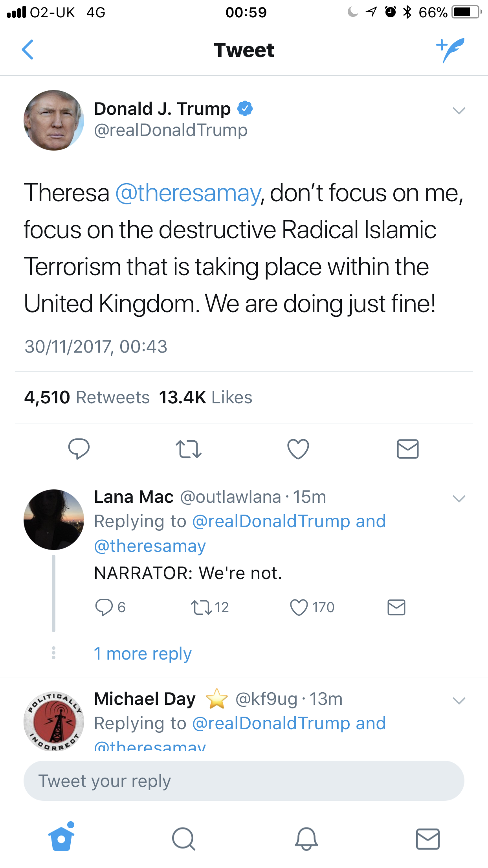Tap the back arrow to leave tweet
This screenshot has width=488, height=868.
(x=28, y=50)
